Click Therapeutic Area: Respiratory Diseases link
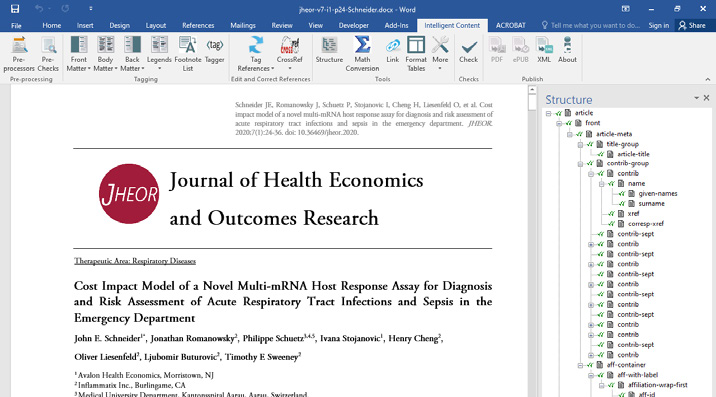 click(135, 261)
